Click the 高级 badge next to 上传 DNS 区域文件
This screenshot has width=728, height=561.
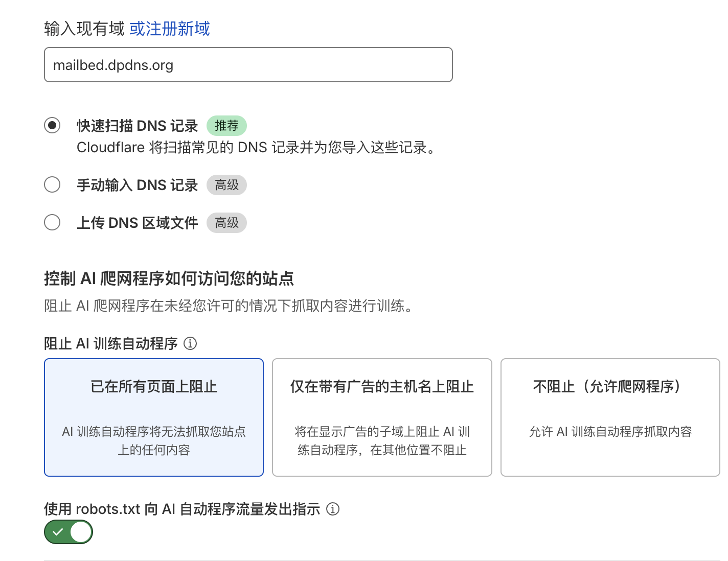coord(226,223)
